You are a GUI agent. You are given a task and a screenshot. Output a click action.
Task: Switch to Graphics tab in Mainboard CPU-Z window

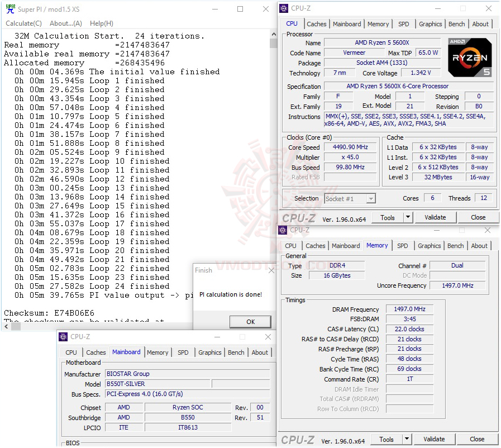(x=209, y=352)
